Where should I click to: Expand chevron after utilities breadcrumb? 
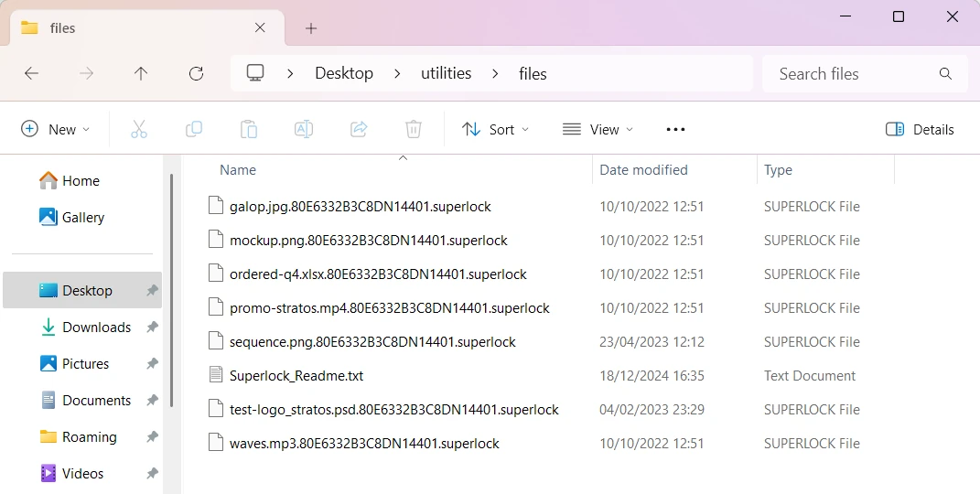(495, 74)
